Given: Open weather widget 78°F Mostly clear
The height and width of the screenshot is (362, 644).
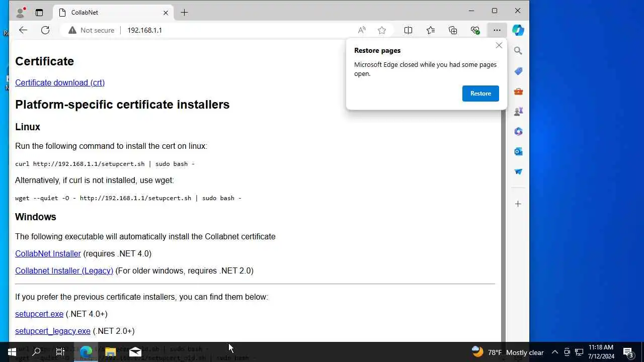Looking at the screenshot, I should (x=508, y=352).
